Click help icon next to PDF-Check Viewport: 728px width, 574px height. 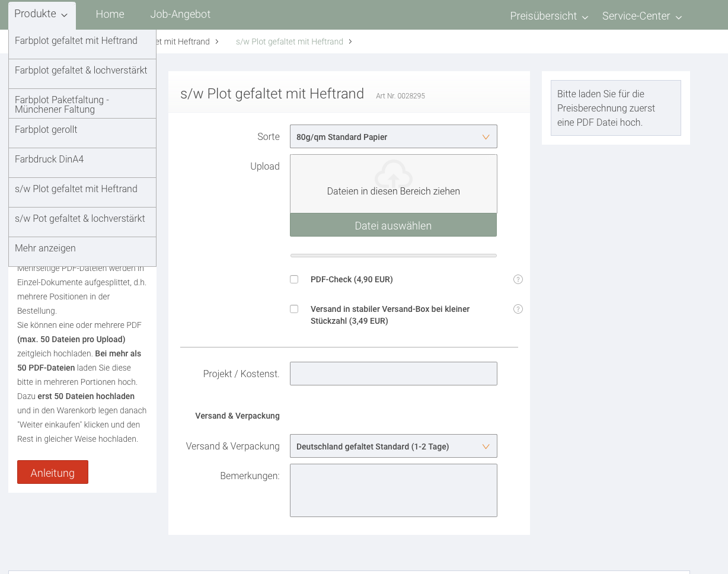(518, 279)
